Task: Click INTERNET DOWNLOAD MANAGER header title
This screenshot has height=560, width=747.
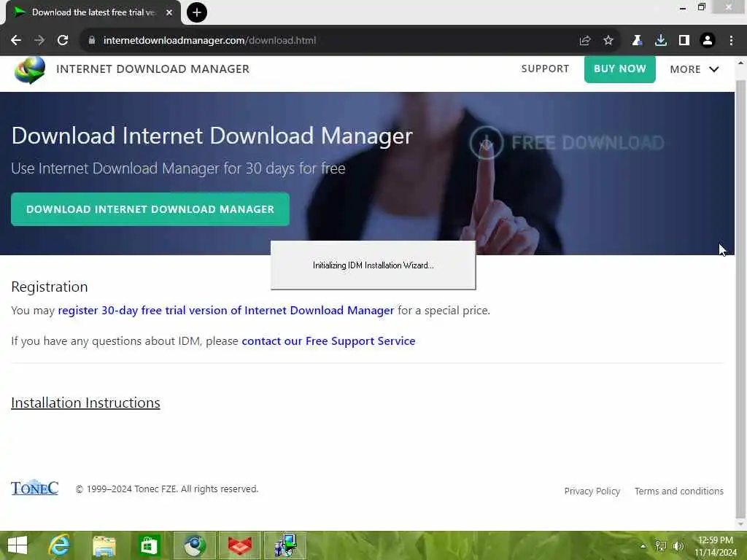Action: click(153, 69)
